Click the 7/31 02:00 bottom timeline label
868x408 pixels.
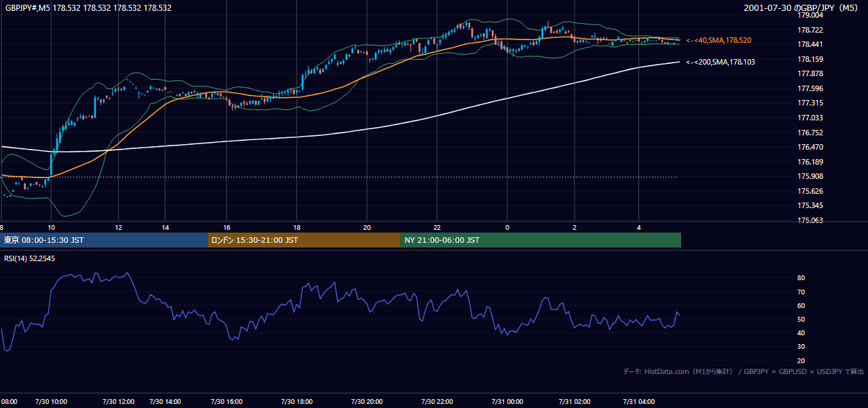(575, 402)
